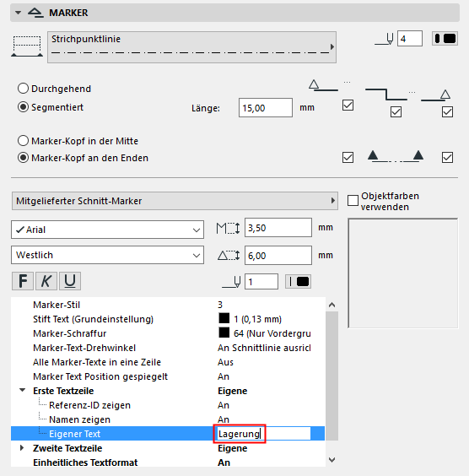Toggle bold formatting F button

23,281
